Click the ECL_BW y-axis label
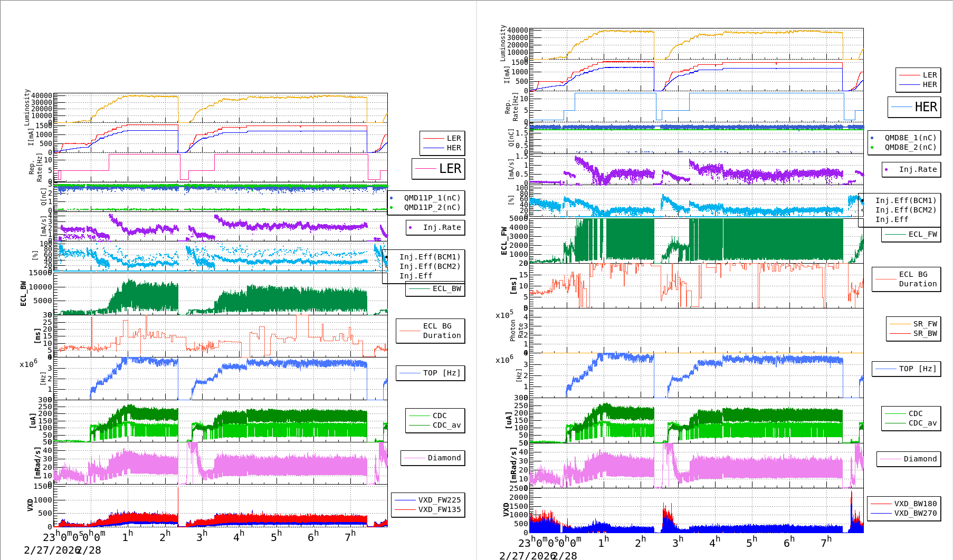953x560 pixels. [x=23, y=294]
